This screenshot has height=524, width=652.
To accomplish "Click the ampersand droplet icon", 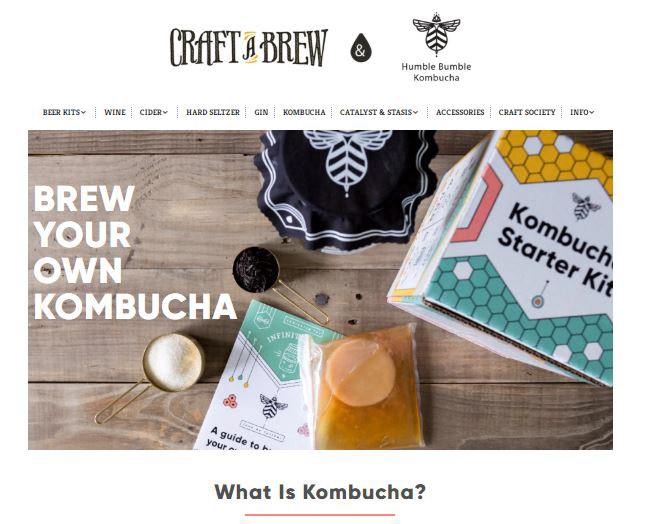I will 361,48.
